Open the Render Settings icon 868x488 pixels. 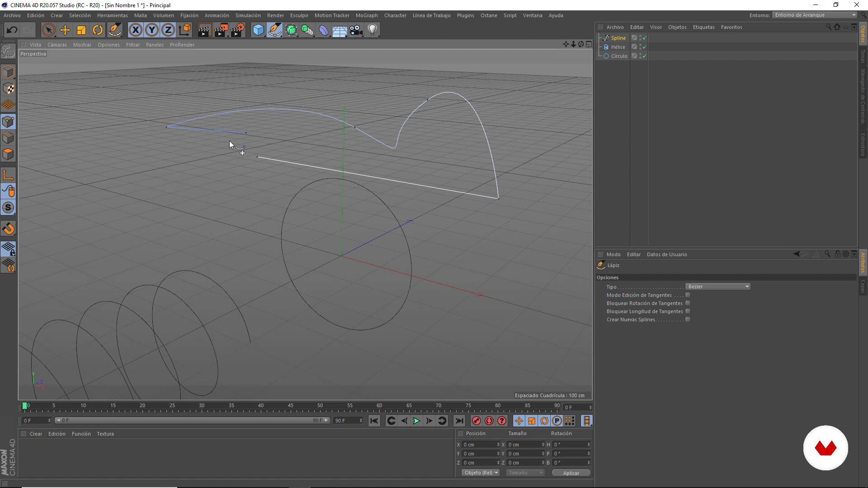point(237,30)
